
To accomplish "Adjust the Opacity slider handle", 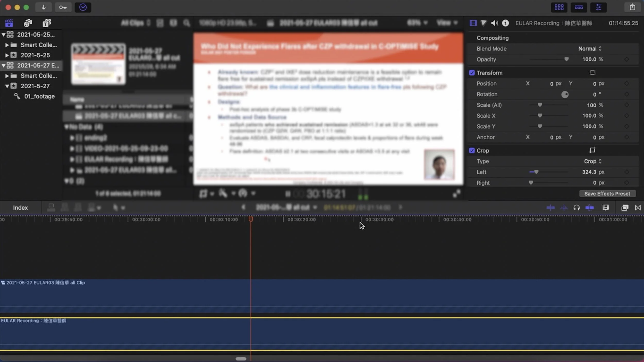I will 566,59.
